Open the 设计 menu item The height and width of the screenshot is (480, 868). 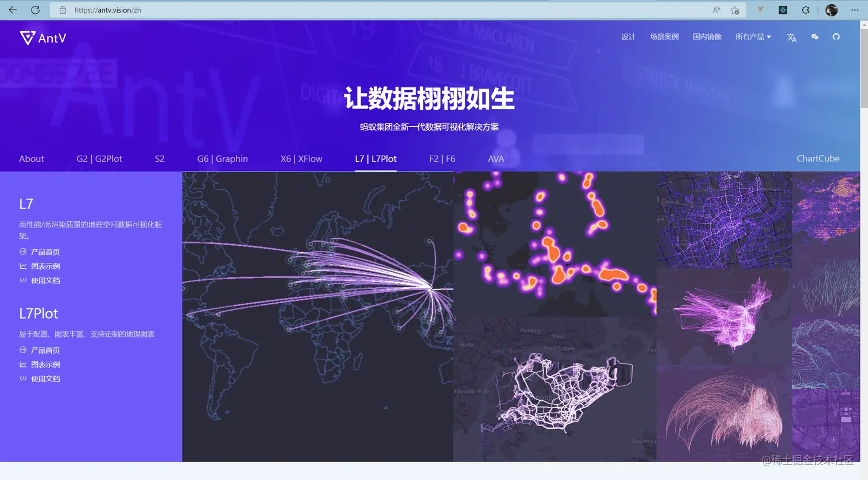click(x=629, y=37)
